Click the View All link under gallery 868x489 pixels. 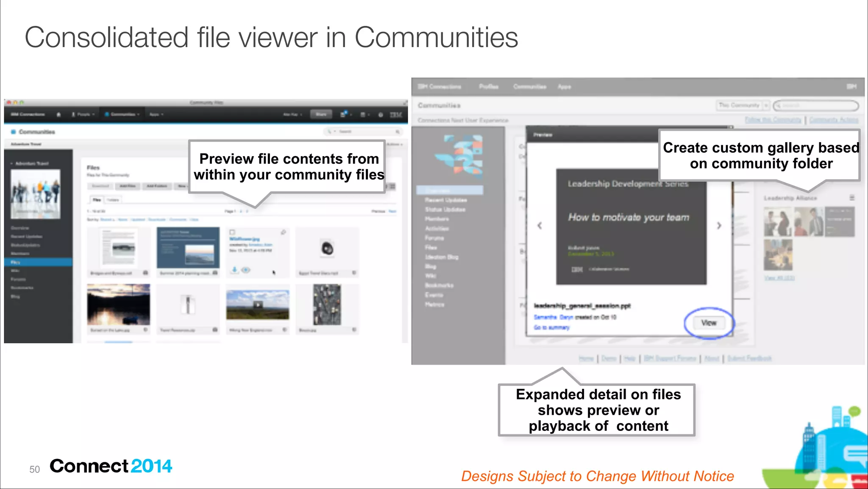(x=779, y=278)
